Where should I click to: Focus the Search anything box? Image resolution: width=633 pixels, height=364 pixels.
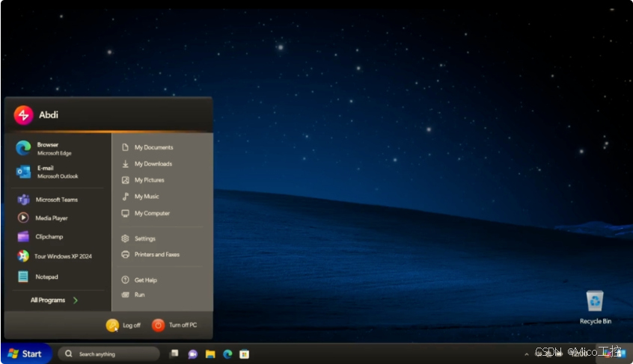(109, 354)
